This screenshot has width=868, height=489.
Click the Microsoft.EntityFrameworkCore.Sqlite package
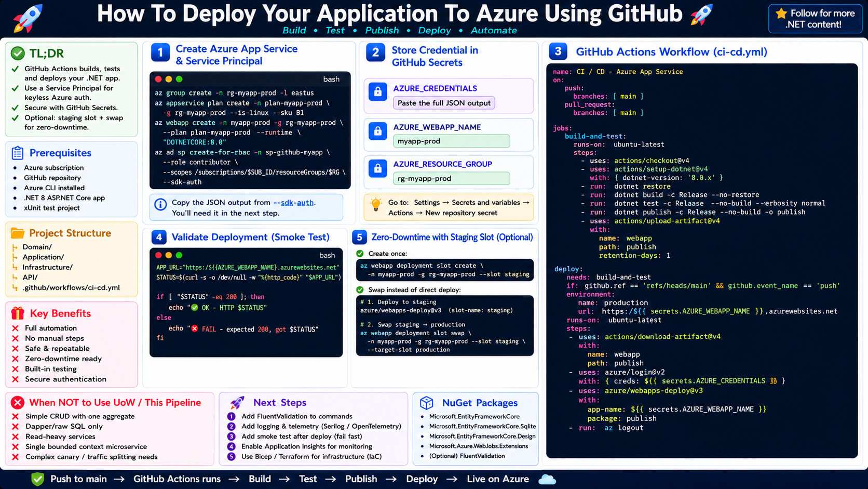click(482, 426)
